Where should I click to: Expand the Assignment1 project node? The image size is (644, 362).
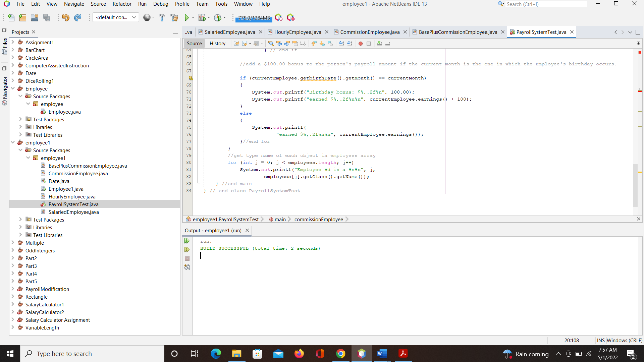pyautogui.click(x=13, y=42)
